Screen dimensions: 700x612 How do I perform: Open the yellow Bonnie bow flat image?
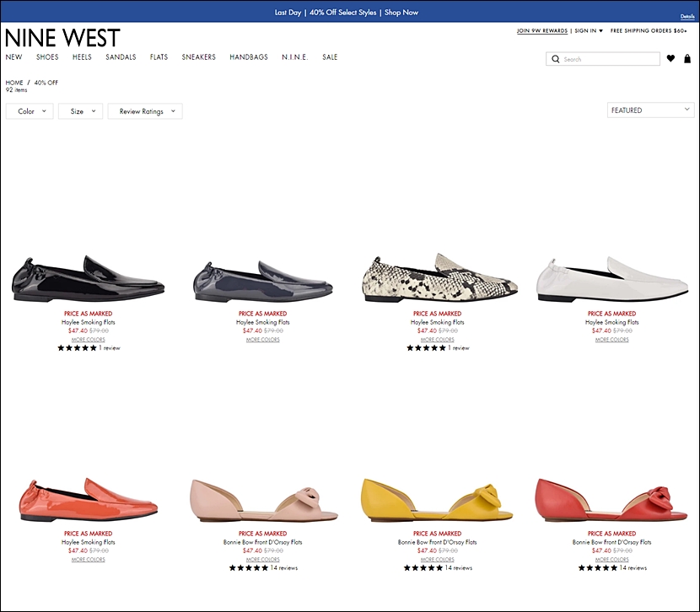[x=437, y=500]
